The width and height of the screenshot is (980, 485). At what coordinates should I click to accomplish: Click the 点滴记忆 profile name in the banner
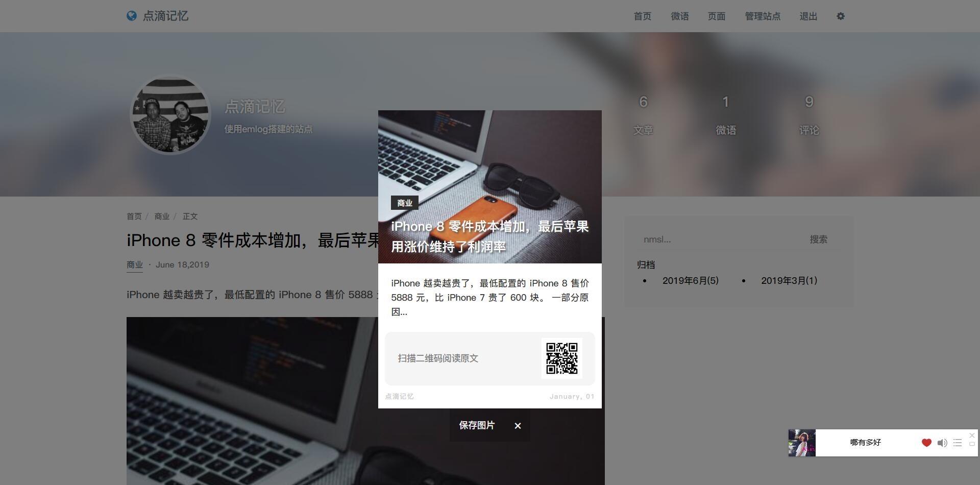tap(255, 107)
